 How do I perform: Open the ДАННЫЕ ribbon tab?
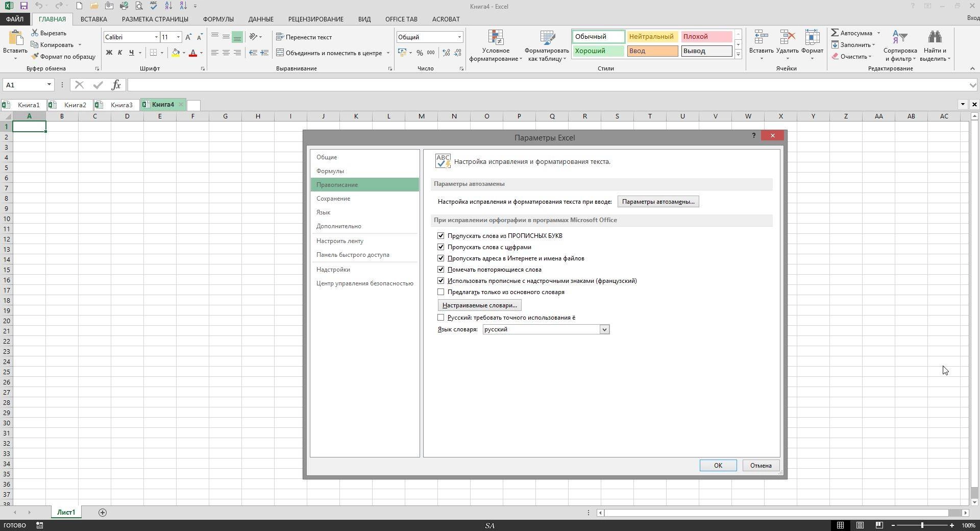(261, 19)
